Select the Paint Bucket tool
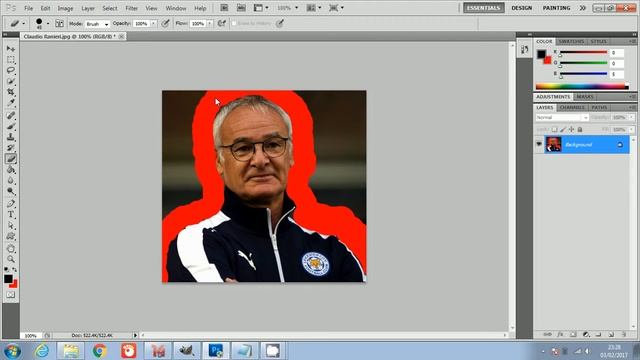Screen dimensions: 640x360 pos(11,169)
